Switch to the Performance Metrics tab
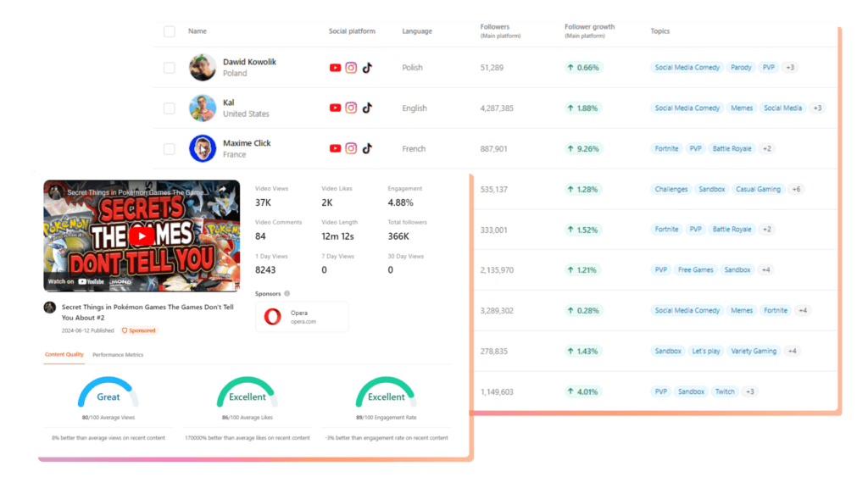Viewport: 868px width, 488px height. coord(118,355)
